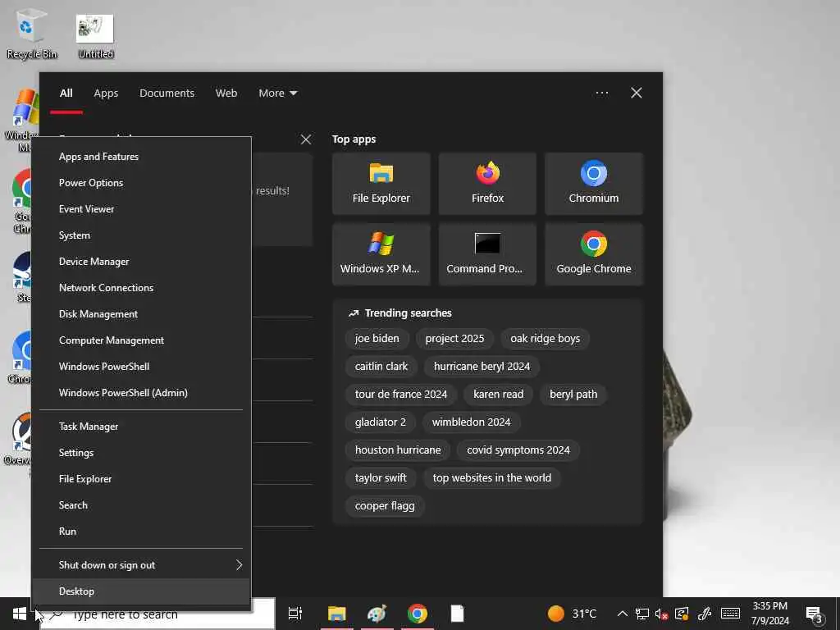Open Apps and Features
Image resolution: width=840 pixels, height=630 pixels.
[141, 157]
